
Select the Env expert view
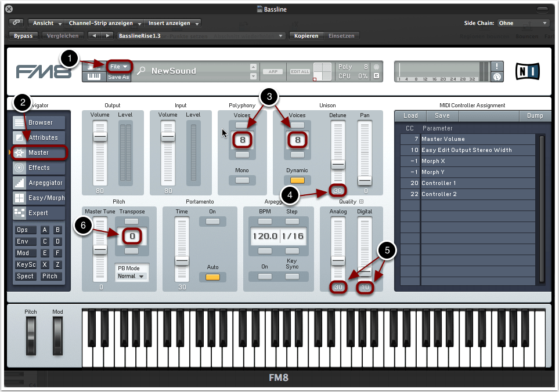pyautogui.click(x=25, y=241)
